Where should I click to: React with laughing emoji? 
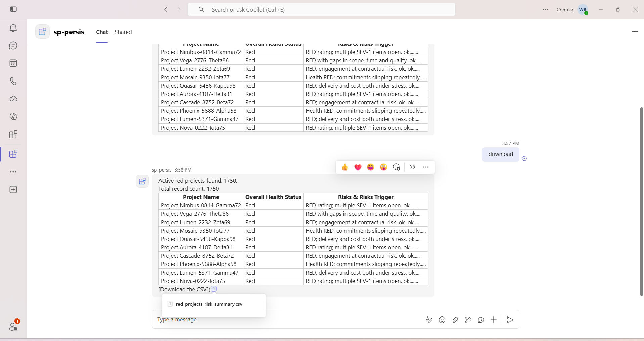[x=371, y=167]
